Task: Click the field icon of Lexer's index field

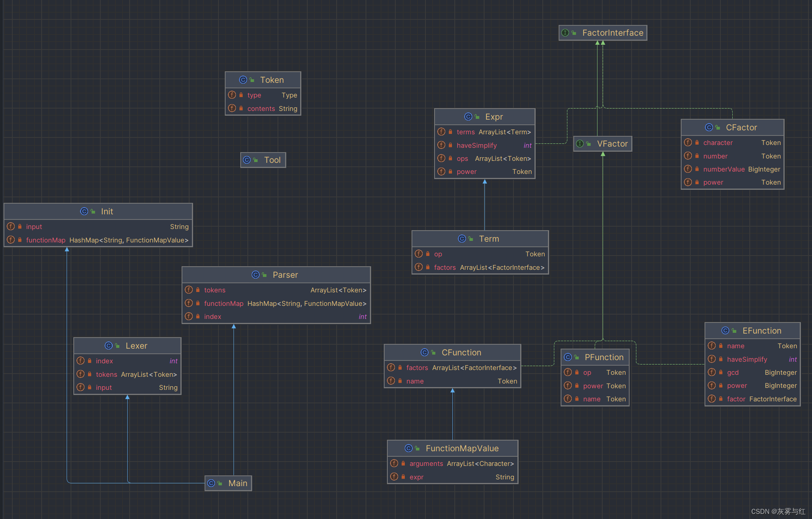Action: click(x=80, y=361)
